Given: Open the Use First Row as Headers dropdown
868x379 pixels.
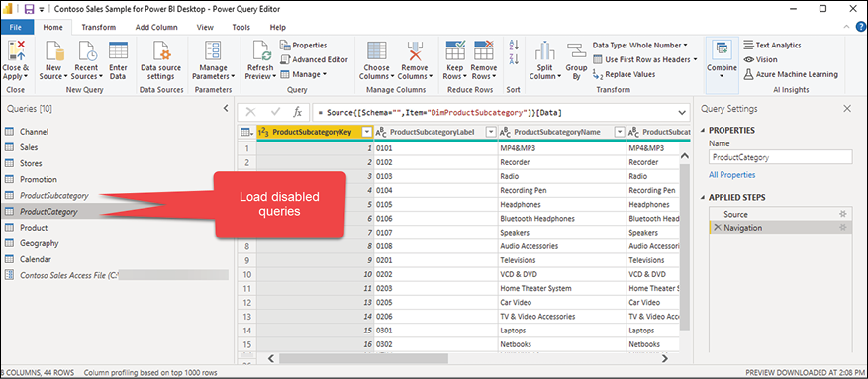Looking at the screenshot, I should (645, 59).
